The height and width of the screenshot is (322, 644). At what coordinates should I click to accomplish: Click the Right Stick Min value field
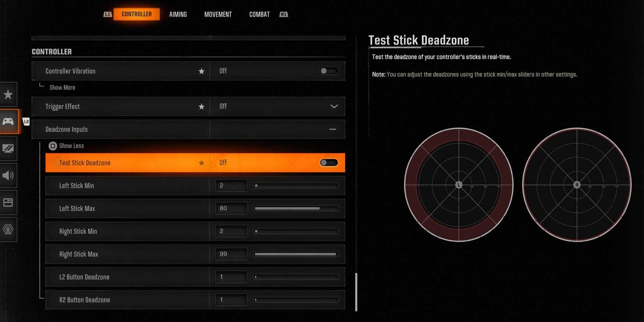[231, 231]
